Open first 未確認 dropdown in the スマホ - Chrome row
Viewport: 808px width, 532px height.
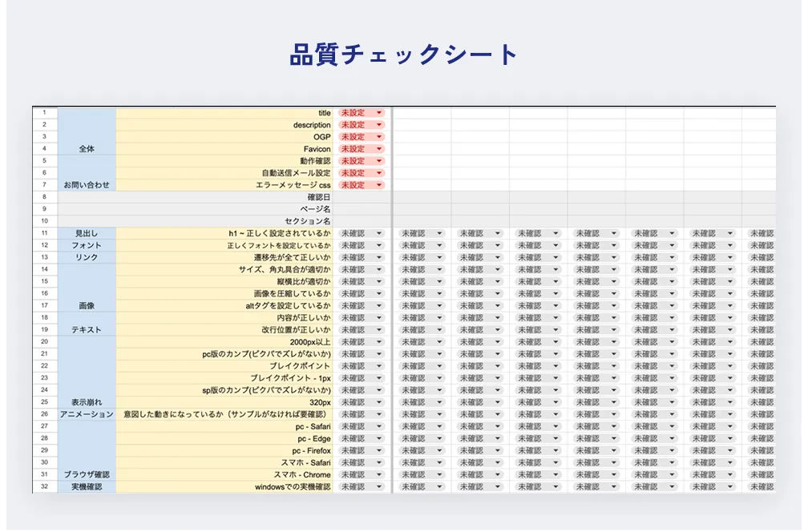379,474
